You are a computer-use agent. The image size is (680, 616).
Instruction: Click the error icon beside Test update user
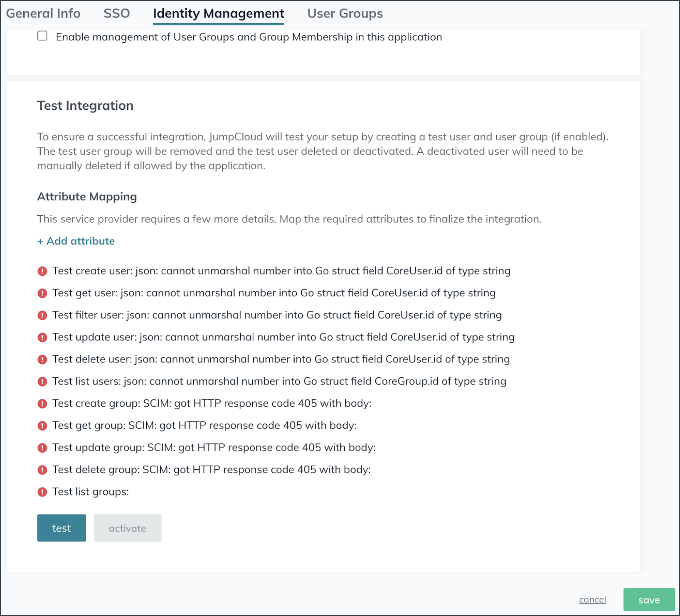click(x=42, y=338)
